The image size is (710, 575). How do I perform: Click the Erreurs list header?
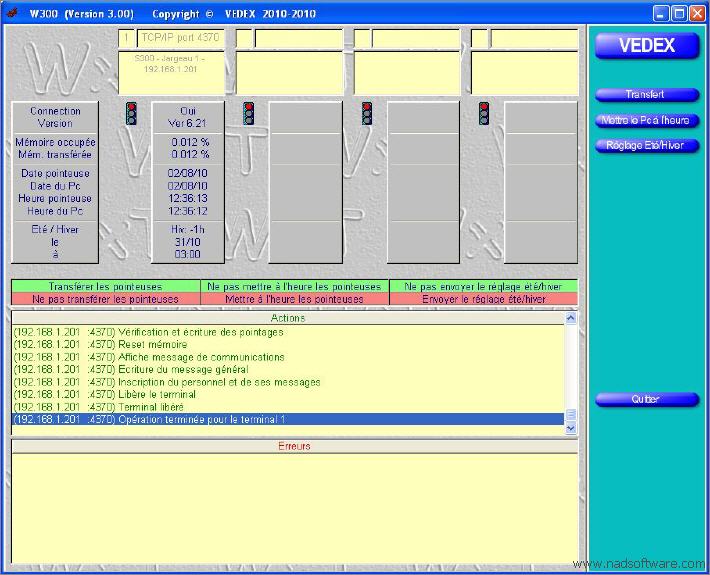pos(294,446)
